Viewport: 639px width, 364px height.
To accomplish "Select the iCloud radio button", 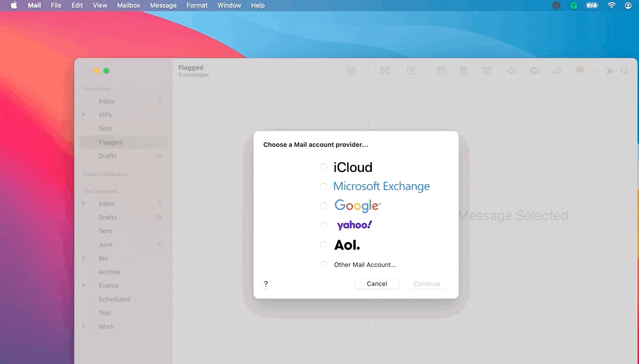I will [x=323, y=167].
